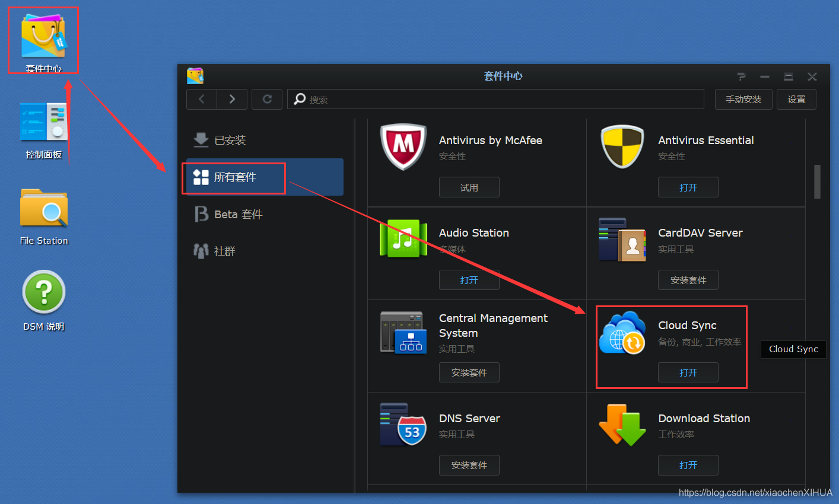
Task: Open 设置 in Package Center
Action: (796, 99)
